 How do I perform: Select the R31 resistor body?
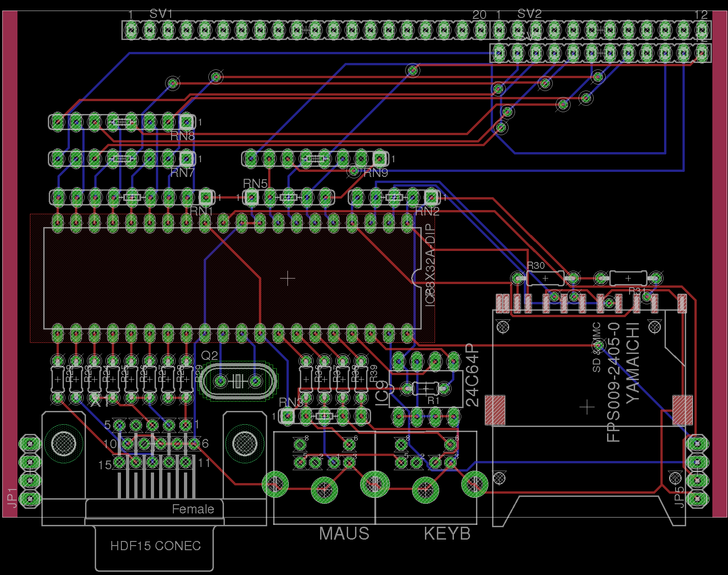click(x=628, y=278)
